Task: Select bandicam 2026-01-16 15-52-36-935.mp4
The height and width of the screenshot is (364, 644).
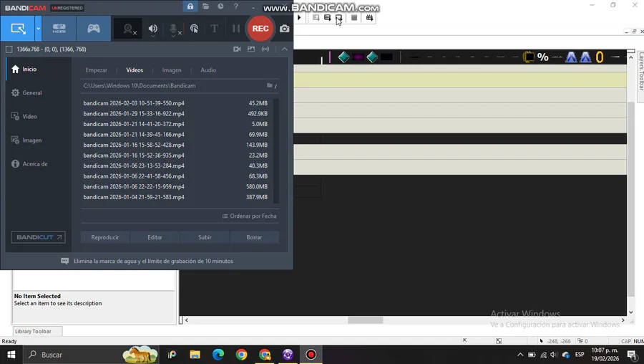Action: pos(176,155)
